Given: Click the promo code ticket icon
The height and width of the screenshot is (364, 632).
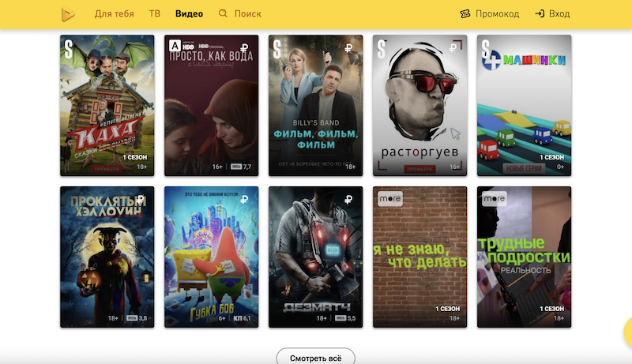Looking at the screenshot, I should coord(465,13).
